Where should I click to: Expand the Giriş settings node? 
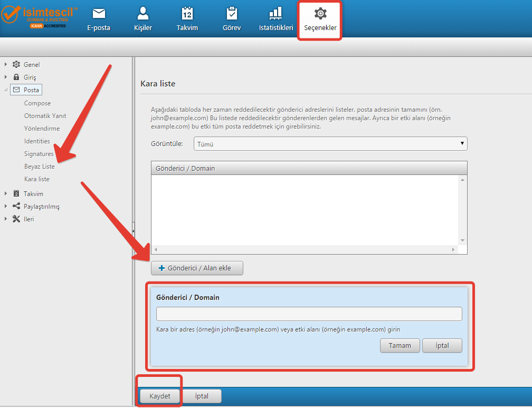point(6,77)
